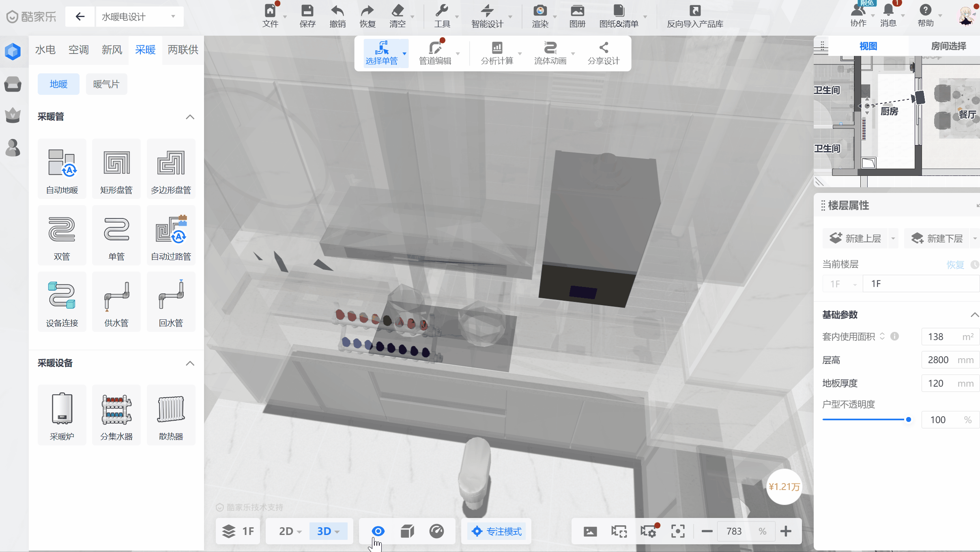Click the 新建上层 button
Image resolution: width=980 pixels, height=552 pixels.
point(856,238)
